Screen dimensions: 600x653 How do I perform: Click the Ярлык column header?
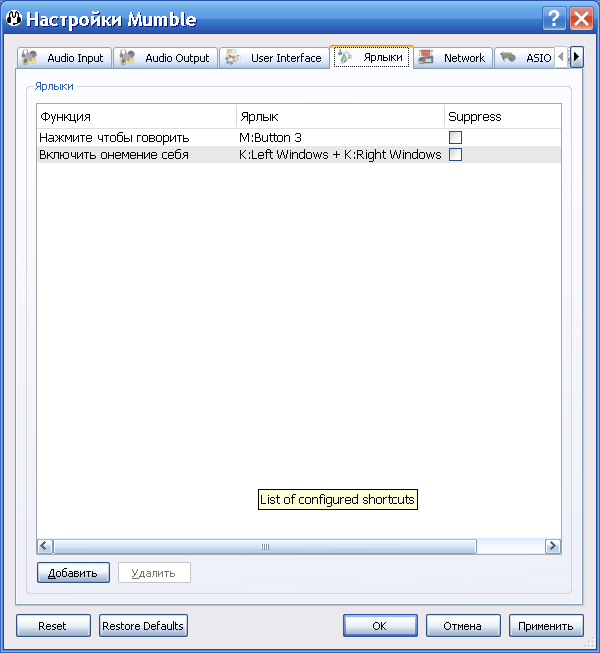pos(341,117)
